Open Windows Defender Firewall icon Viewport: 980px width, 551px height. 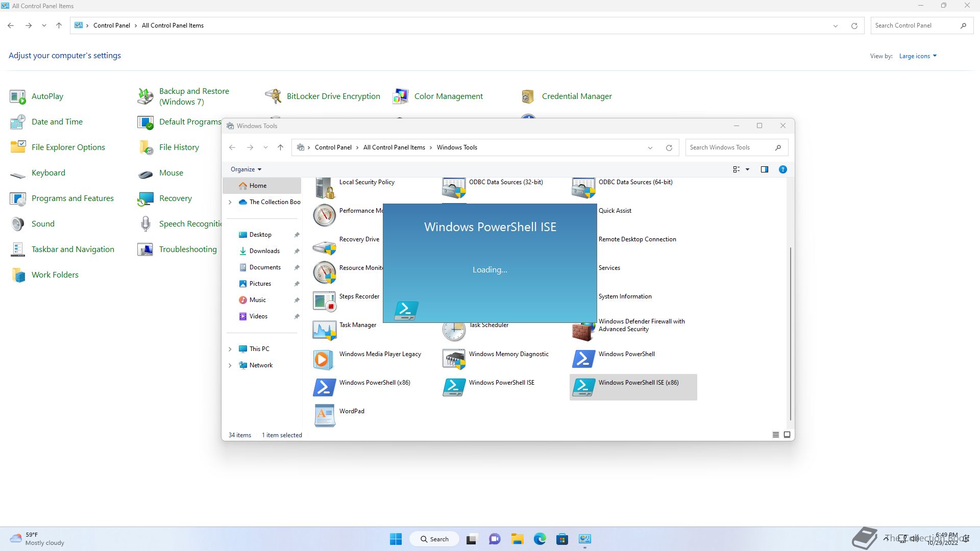click(583, 331)
